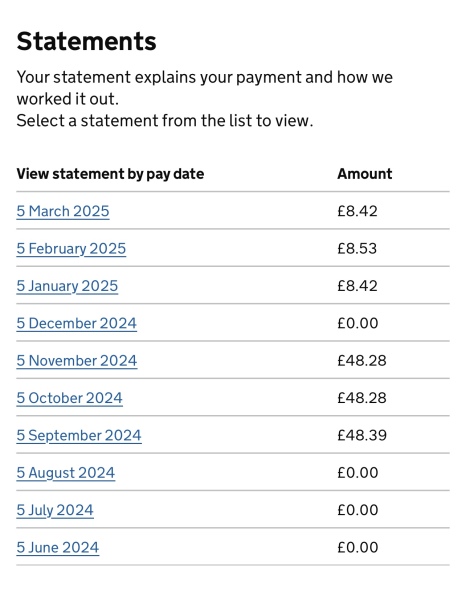Screen dimensions: 466x600
Task: Click the Statements page heading
Action: pyautogui.click(x=86, y=41)
